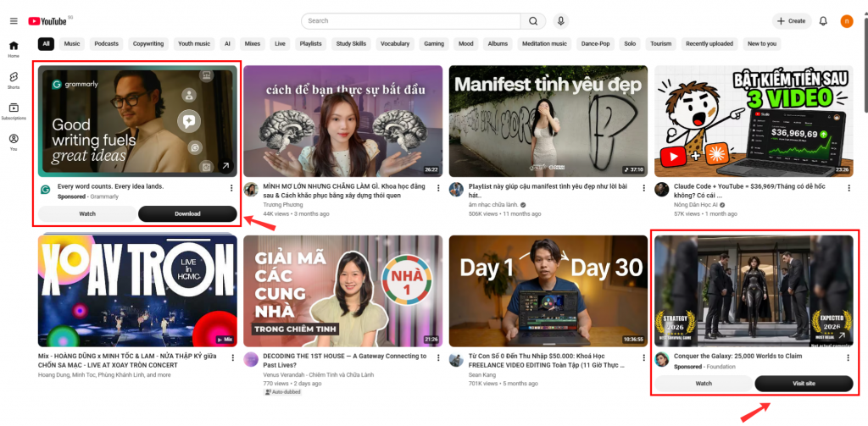Open the GIẢI MÃ CÁC CUNG NHÀ thumbnail
Viewport: 868px width, 426px height.
(343, 291)
